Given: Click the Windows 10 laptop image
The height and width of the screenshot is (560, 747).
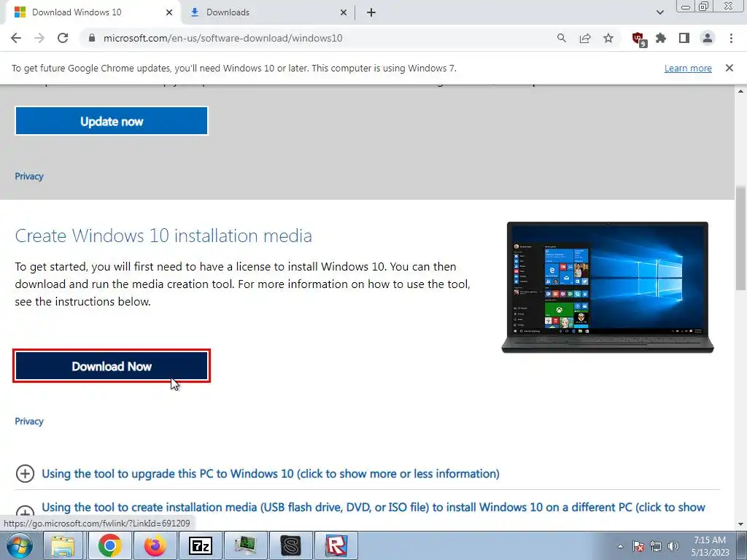Looking at the screenshot, I should (x=608, y=287).
